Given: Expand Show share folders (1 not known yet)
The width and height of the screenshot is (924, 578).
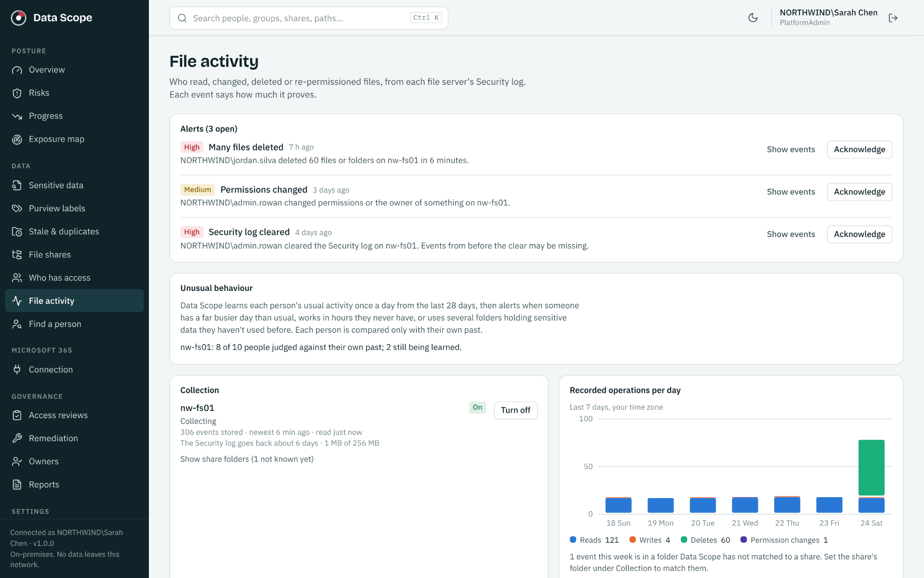Looking at the screenshot, I should click(x=247, y=459).
